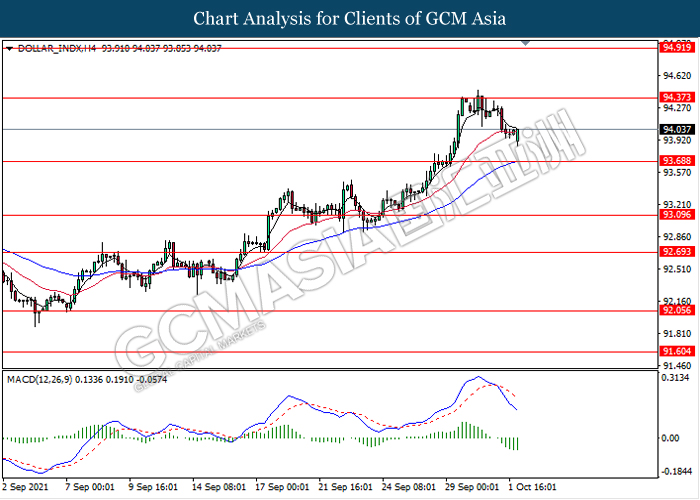The image size is (700, 500).
Task: Click the MACD zero level 0.00 label
Action: pyautogui.click(x=671, y=438)
